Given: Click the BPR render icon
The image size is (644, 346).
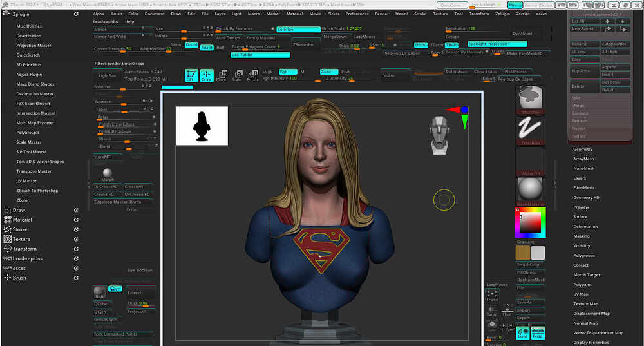Looking at the screenshot, I should [99, 292].
